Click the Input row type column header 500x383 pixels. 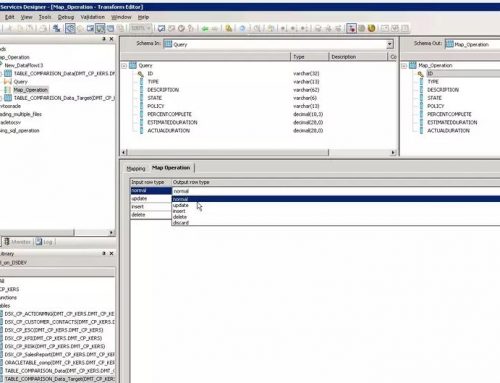point(151,182)
